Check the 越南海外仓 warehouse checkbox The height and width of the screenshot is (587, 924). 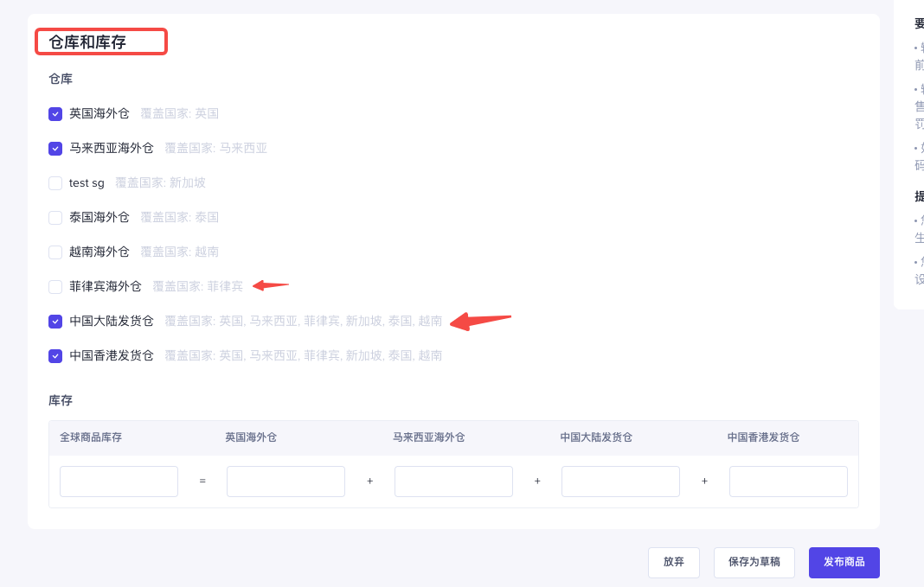(x=55, y=252)
